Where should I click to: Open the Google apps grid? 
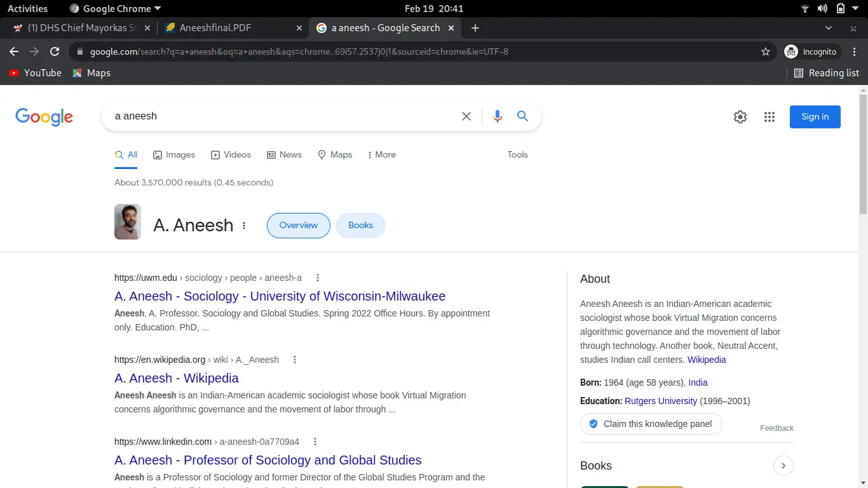tap(770, 117)
